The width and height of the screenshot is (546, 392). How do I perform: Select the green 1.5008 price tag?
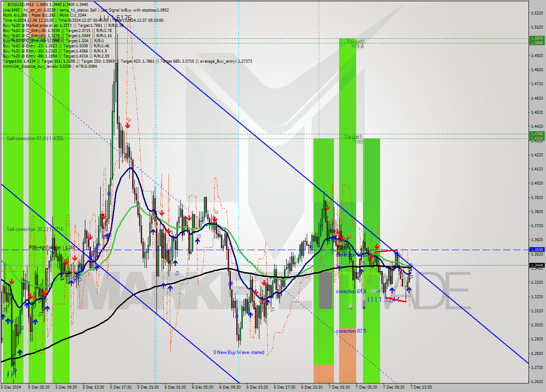point(536,43)
